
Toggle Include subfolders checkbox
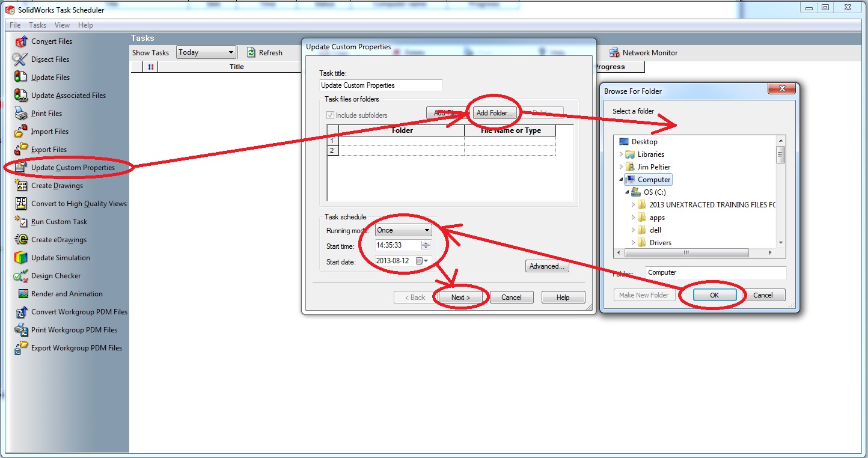tap(330, 115)
